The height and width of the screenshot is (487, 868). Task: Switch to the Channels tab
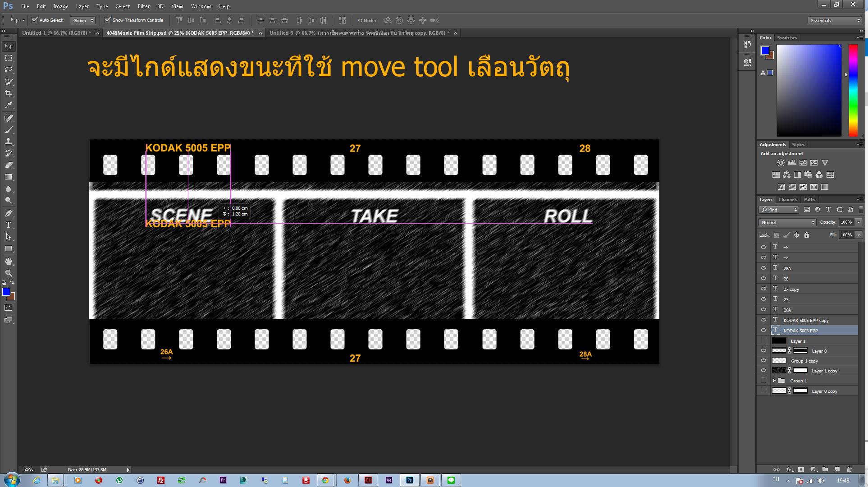point(787,199)
